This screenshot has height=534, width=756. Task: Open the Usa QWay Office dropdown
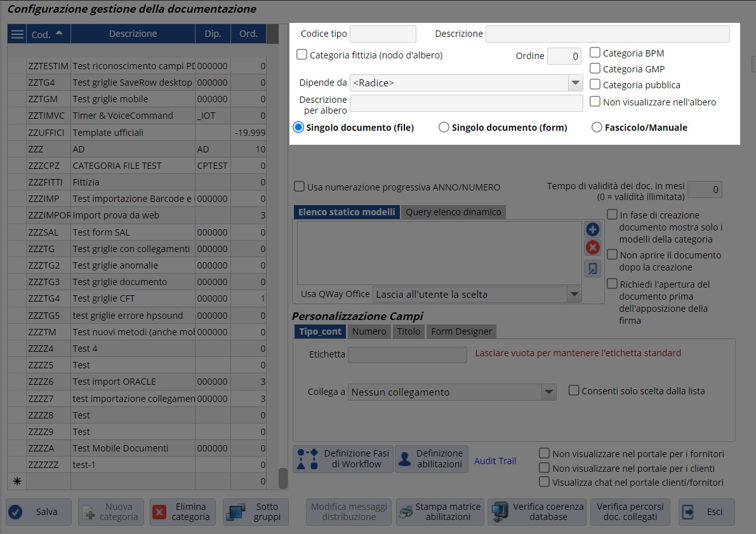click(x=574, y=294)
